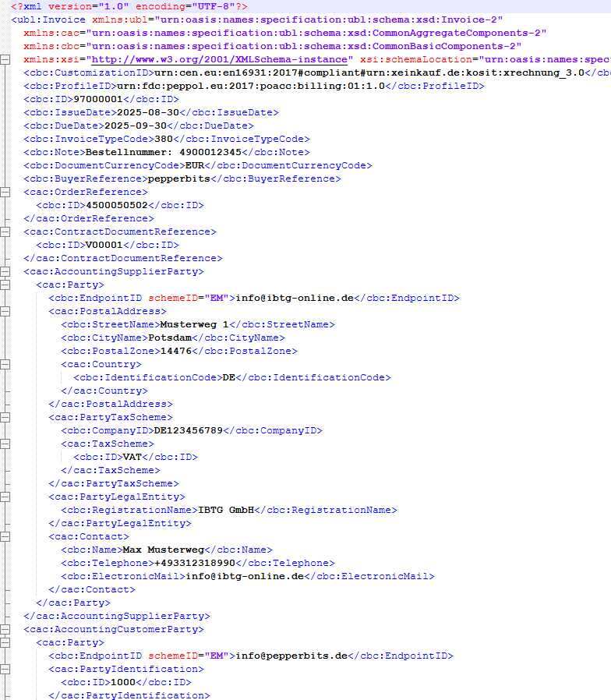Collapse the supplier cac:PostalAddress node
This screenshot has width=611, height=700.
[x=5, y=311]
